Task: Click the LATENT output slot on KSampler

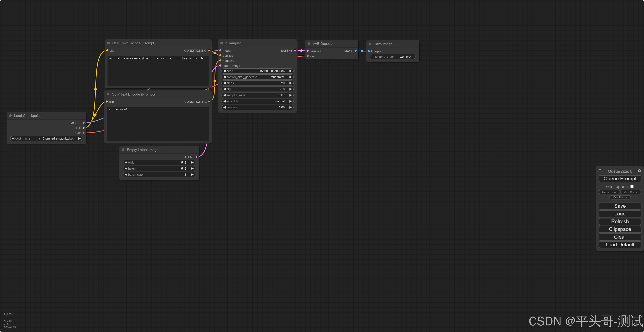Action: pyautogui.click(x=295, y=51)
